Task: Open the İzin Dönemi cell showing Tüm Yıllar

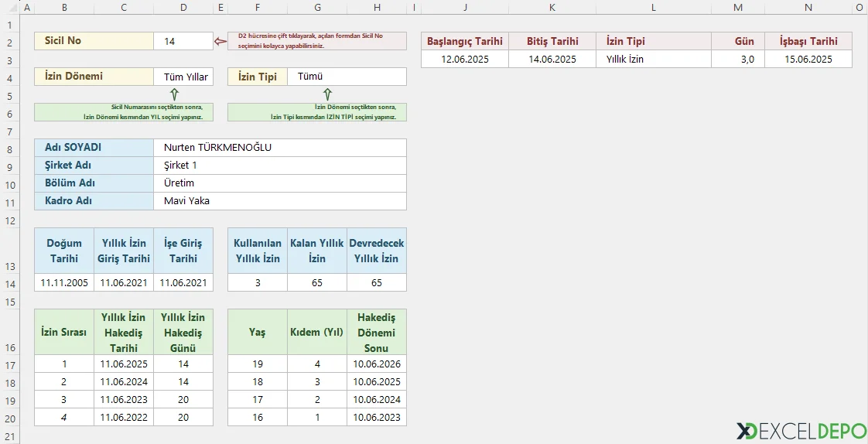Action: click(183, 77)
